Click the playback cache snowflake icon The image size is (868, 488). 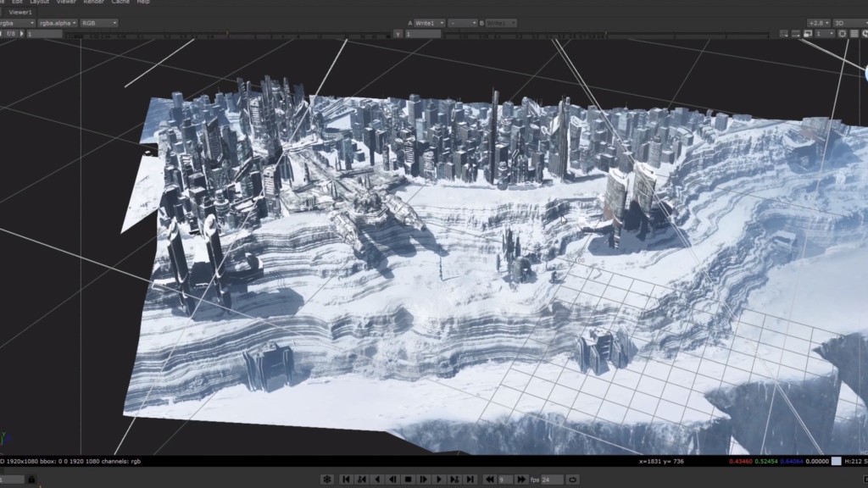click(327, 480)
